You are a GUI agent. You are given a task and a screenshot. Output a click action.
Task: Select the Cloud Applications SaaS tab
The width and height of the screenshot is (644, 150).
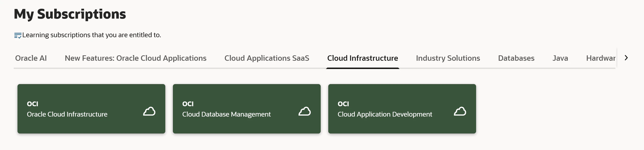click(267, 58)
